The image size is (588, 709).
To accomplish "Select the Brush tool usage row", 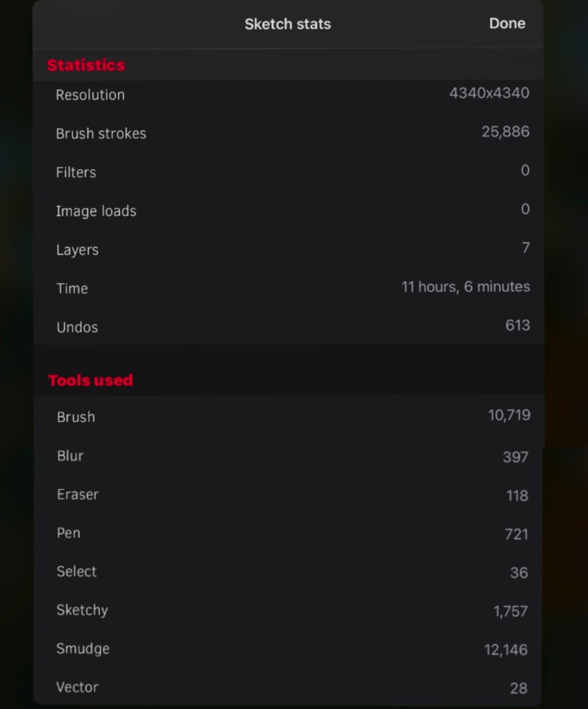I will coord(288,417).
